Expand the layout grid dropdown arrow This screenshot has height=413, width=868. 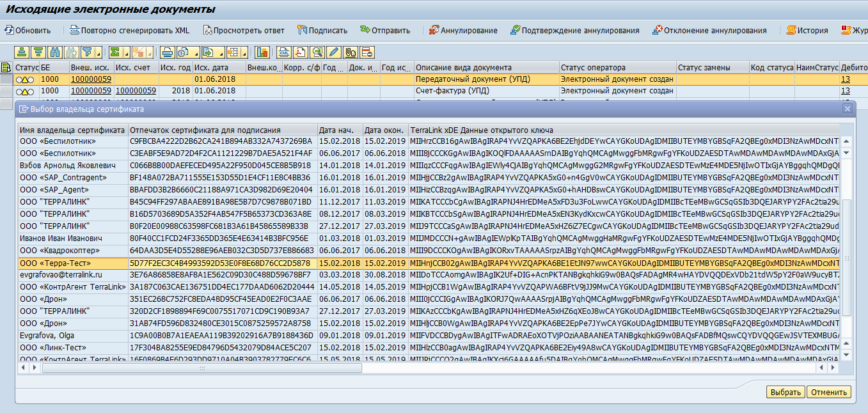(x=244, y=53)
